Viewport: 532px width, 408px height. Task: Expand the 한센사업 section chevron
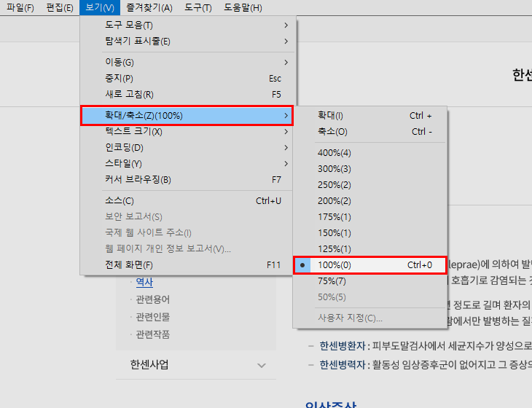point(262,365)
